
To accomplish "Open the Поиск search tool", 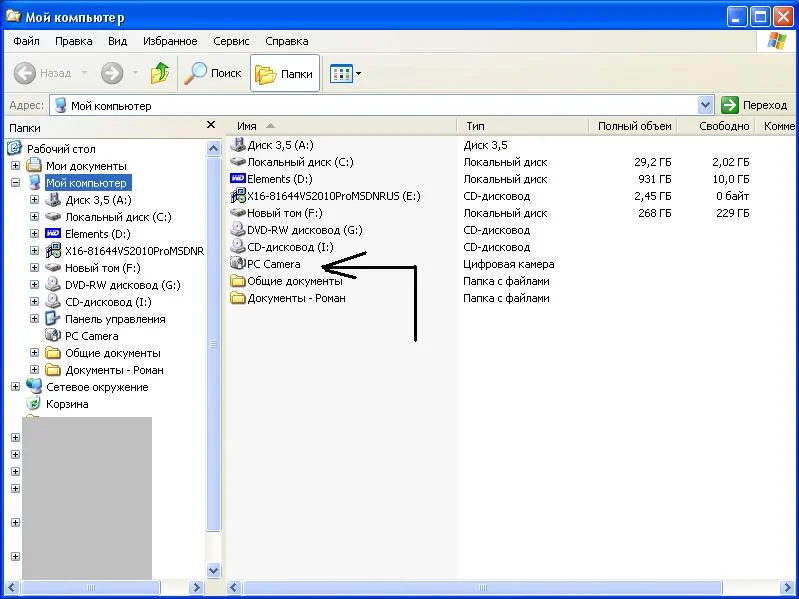I will pos(213,73).
